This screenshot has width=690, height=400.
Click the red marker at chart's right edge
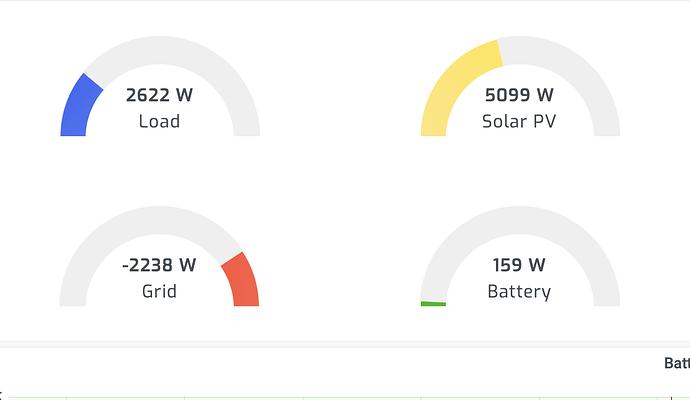pyautogui.click(x=672, y=398)
